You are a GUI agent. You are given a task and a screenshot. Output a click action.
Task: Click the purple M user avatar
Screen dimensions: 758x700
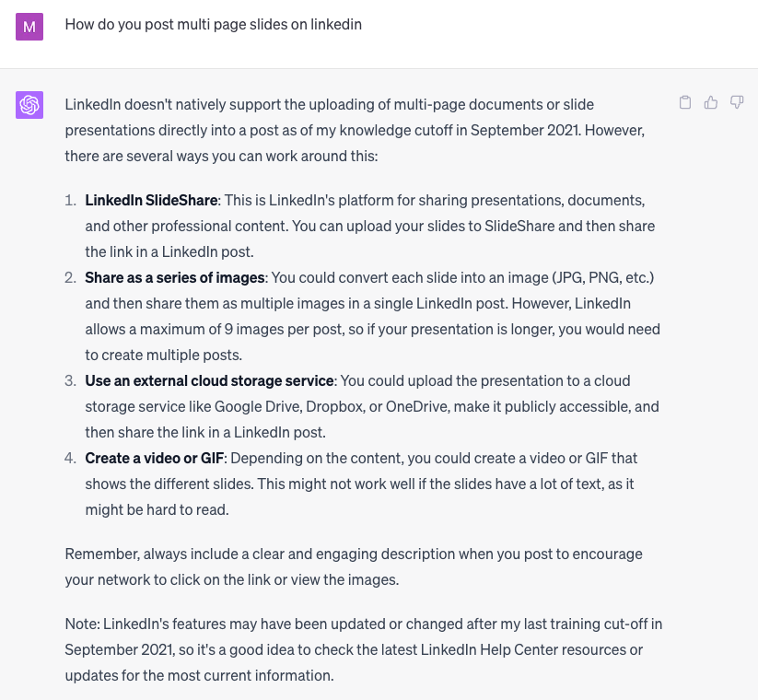29,27
